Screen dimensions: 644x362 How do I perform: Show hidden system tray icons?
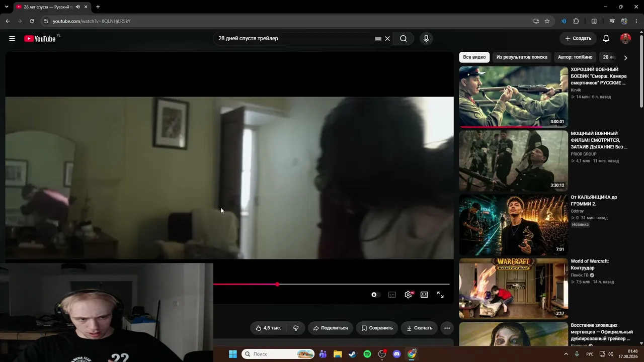(x=566, y=354)
